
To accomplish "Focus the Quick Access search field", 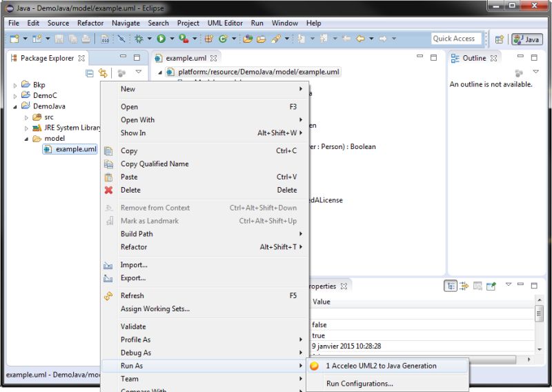I will pyautogui.click(x=456, y=39).
